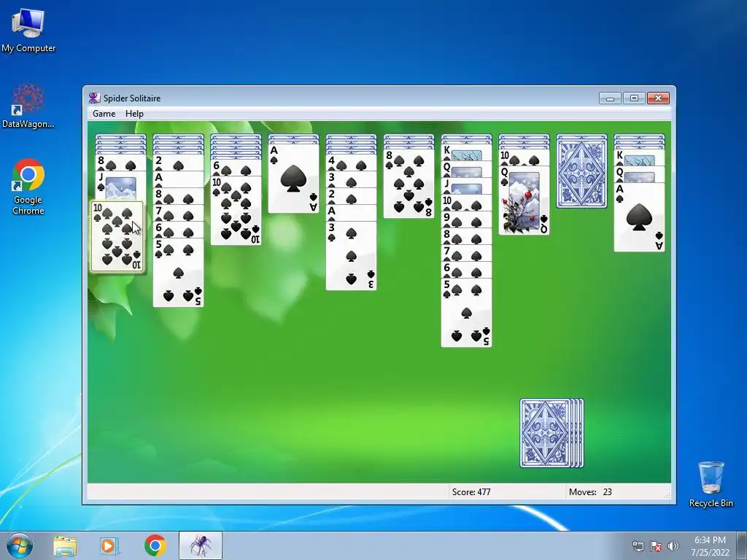
Task: Deal new cards from the stock pile
Action: coord(551,433)
